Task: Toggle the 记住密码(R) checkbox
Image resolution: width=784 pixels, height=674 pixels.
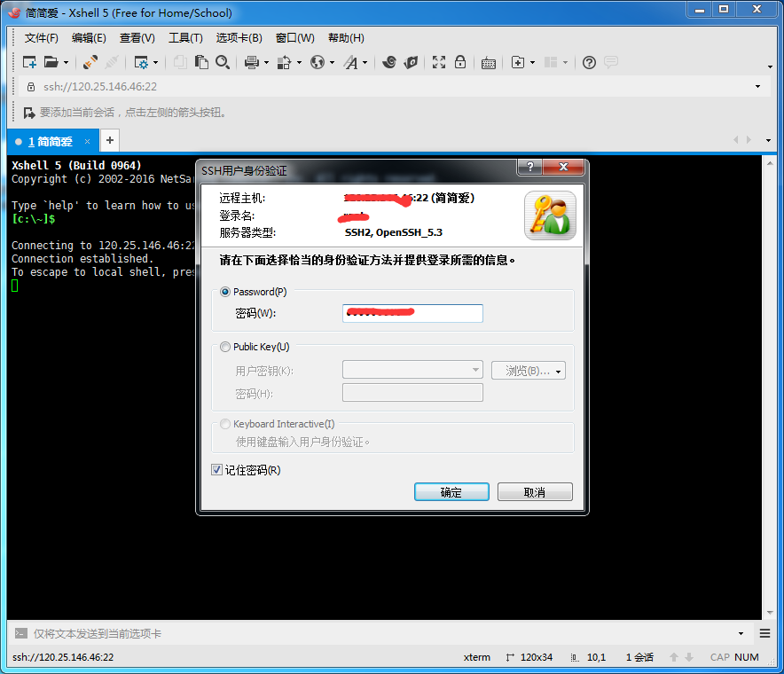Action: (x=216, y=469)
